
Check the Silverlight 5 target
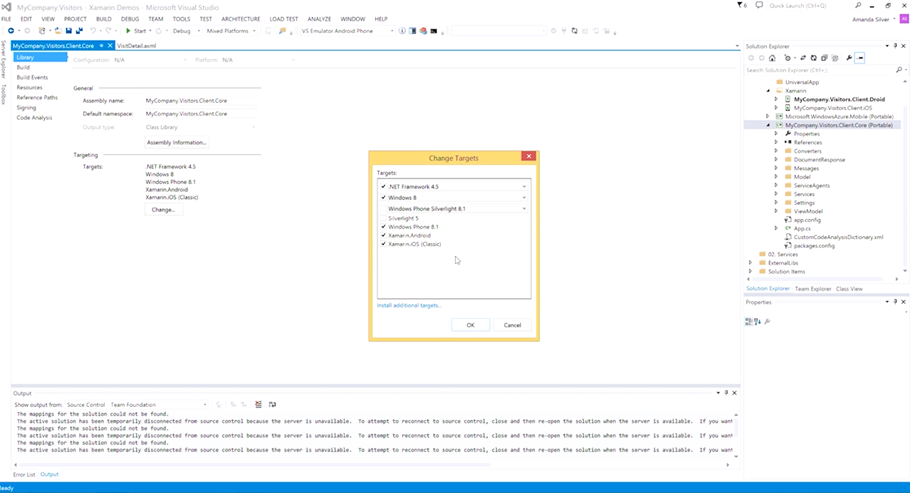coord(383,218)
